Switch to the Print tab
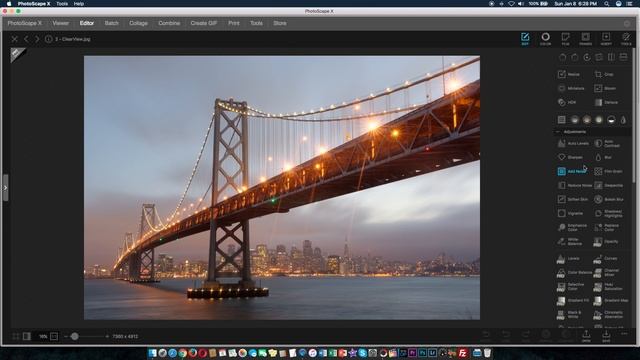 234,23
